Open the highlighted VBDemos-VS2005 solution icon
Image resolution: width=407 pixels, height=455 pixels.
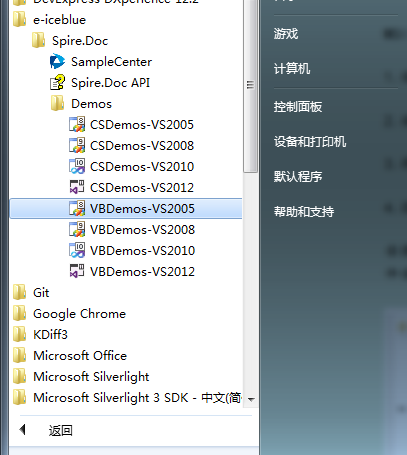tap(77, 209)
